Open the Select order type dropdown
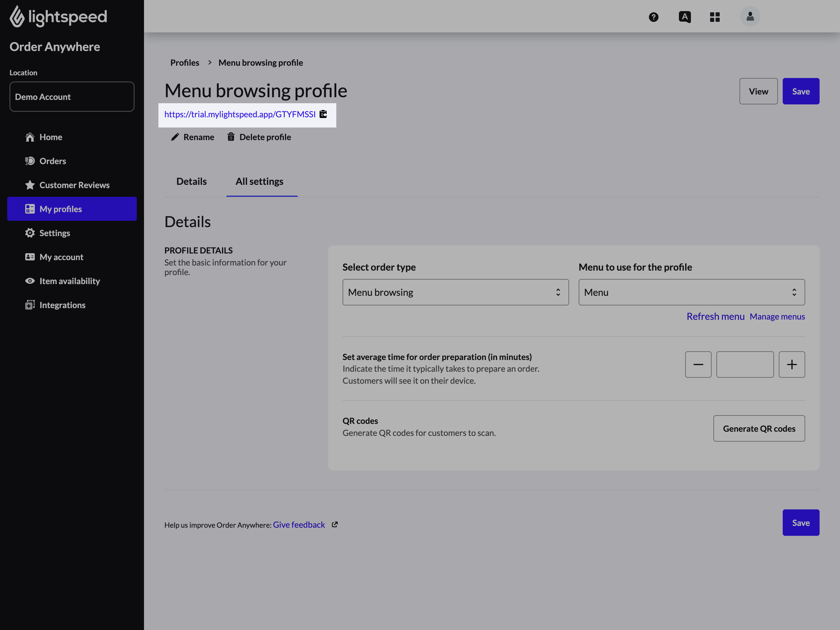 455,292
